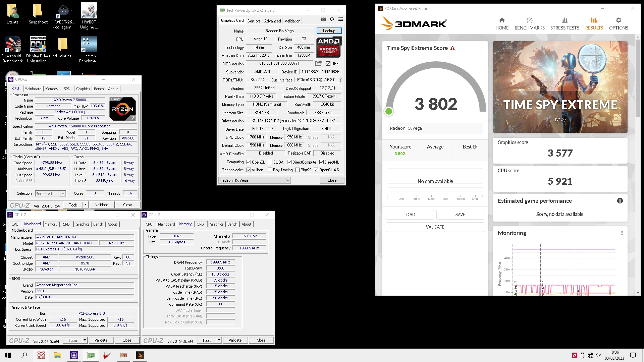
Task: Click taskbar search magnifier
Action: 24,355
